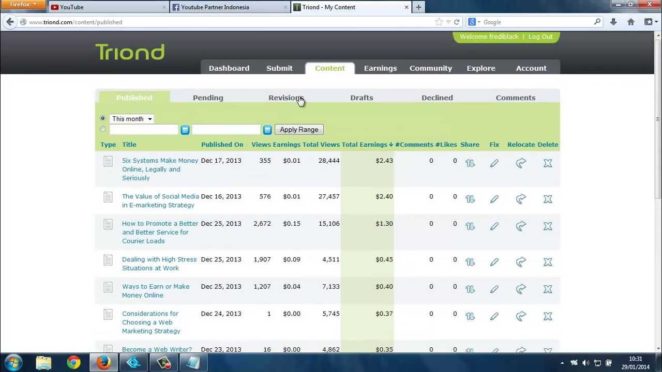Delete Dealing with High Stress article
This screenshot has height=372, width=662.
pyautogui.click(x=548, y=262)
